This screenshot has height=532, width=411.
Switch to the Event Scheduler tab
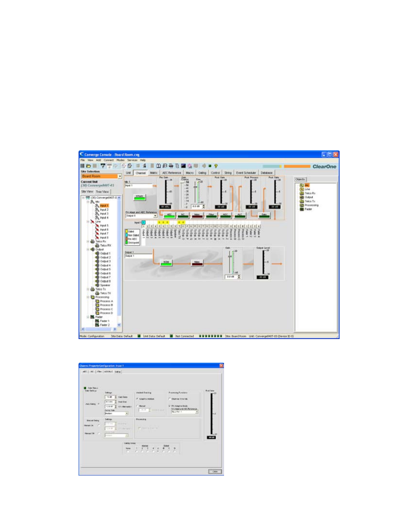point(246,173)
